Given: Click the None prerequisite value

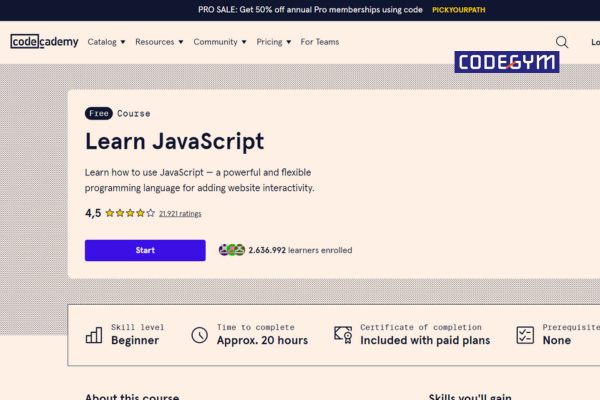Looking at the screenshot, I should (x=557, y=340).
